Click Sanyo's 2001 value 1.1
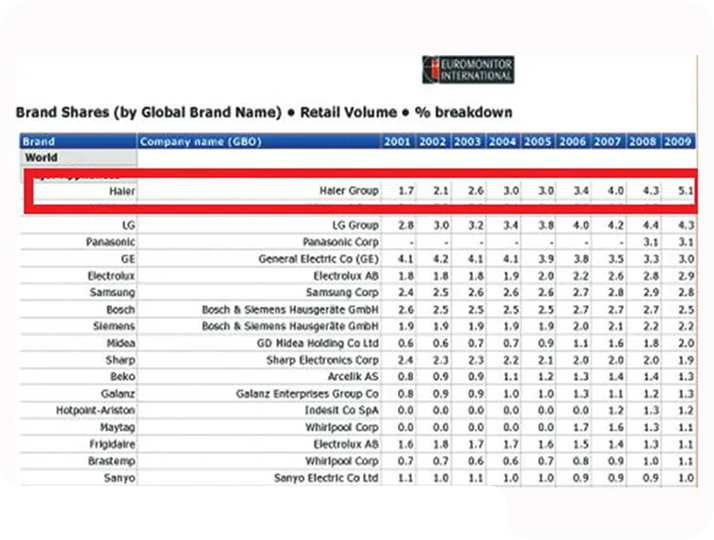The width and height of the screenshot is (714, 540). coord(406,478)
